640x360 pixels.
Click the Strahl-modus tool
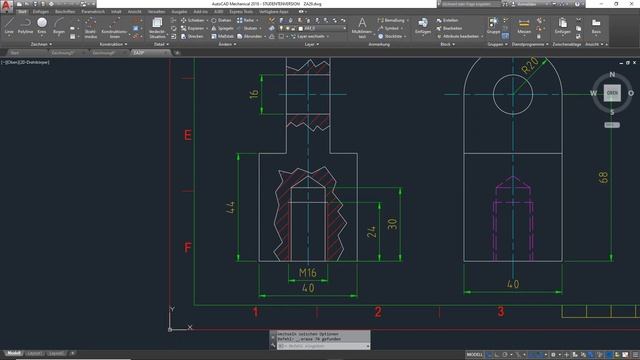click(x=90, y=28)
